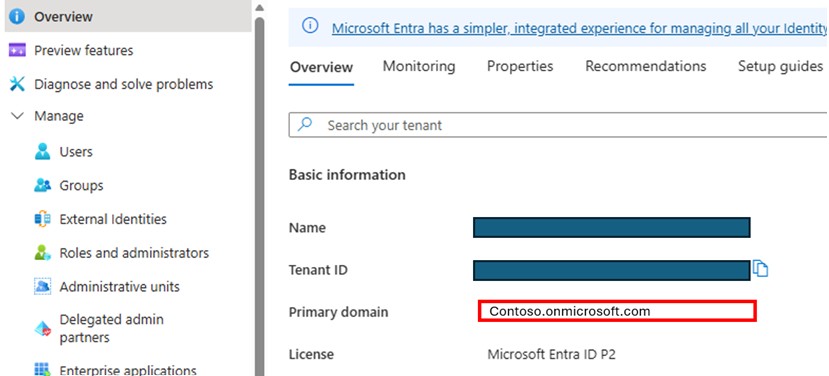This screenshot has width=829, height=376.
Task: Open Delegated admin partners
Action: (112, 328)
